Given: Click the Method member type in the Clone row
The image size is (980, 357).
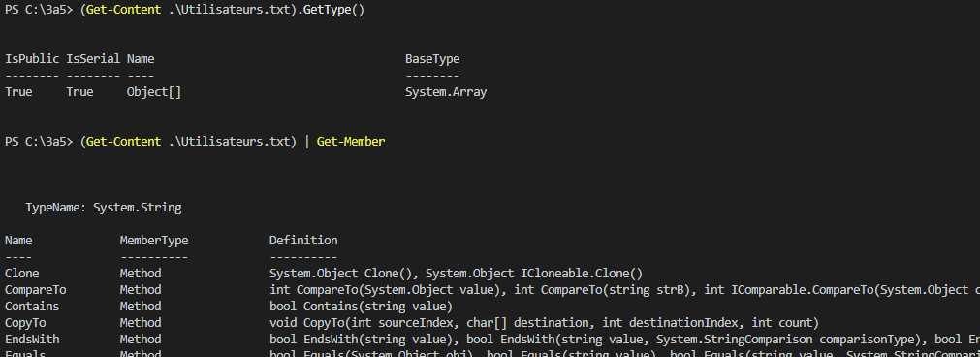Looking at the screenshot, I should 141,274.
